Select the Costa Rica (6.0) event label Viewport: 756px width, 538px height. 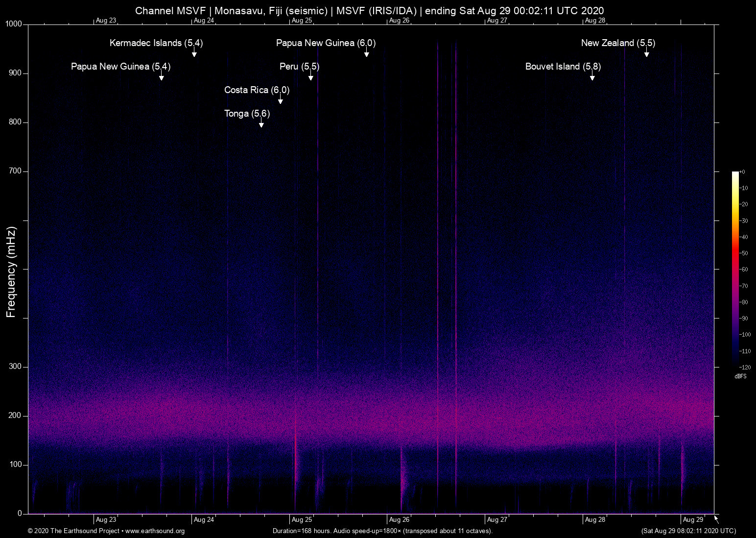coord(256,90)
